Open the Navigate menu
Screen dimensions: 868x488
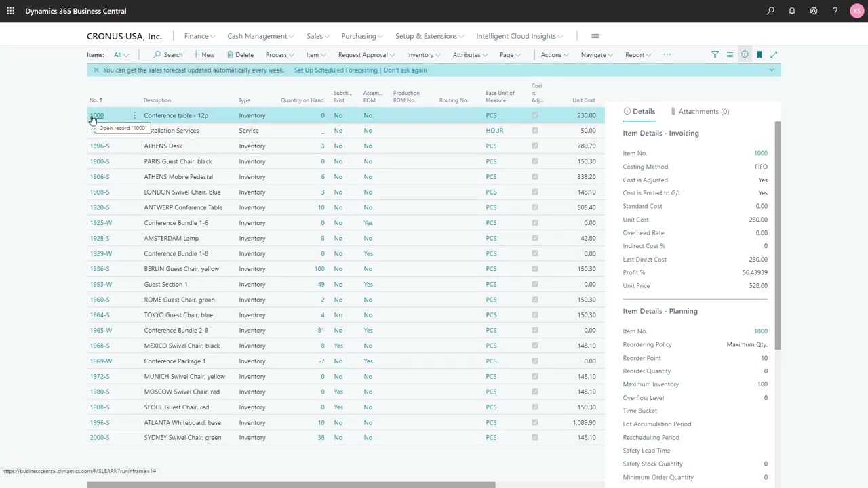597,55
